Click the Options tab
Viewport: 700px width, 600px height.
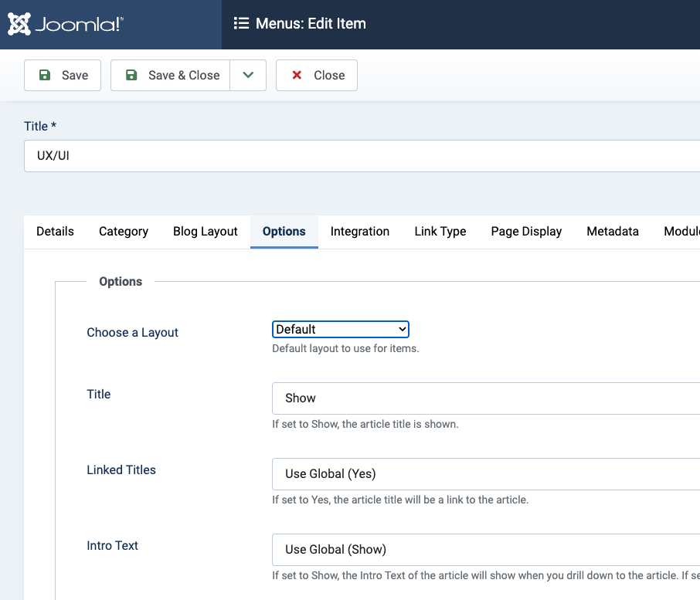[x=284, y=232]
